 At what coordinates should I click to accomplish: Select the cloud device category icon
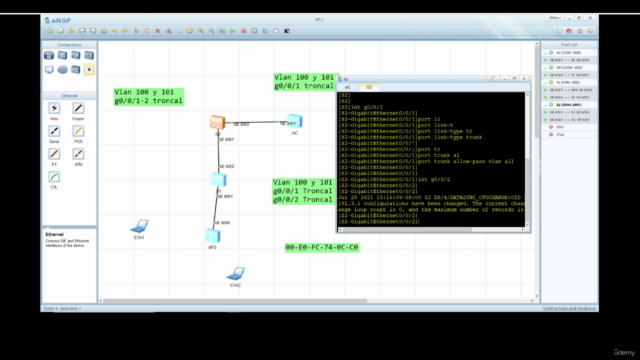coord(62,70)
